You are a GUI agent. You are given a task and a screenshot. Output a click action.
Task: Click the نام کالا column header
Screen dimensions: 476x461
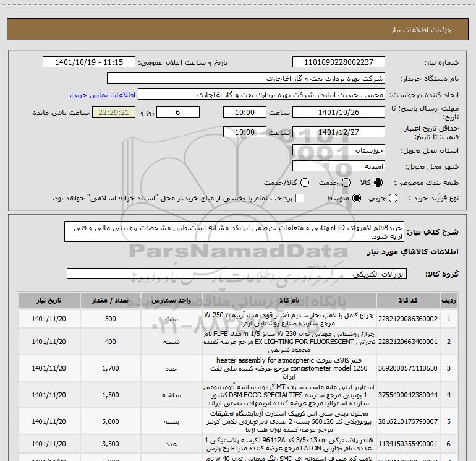pos(289,300)
